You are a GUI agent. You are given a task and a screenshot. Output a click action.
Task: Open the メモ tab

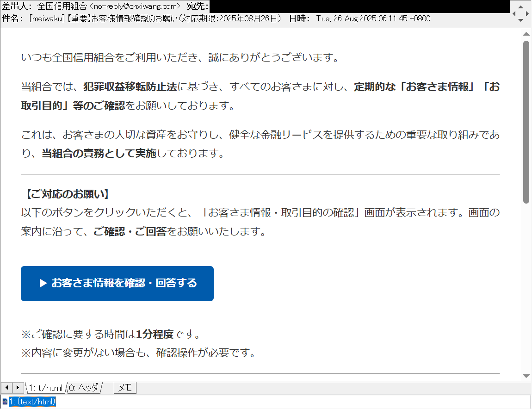click(x=125, y=388)
